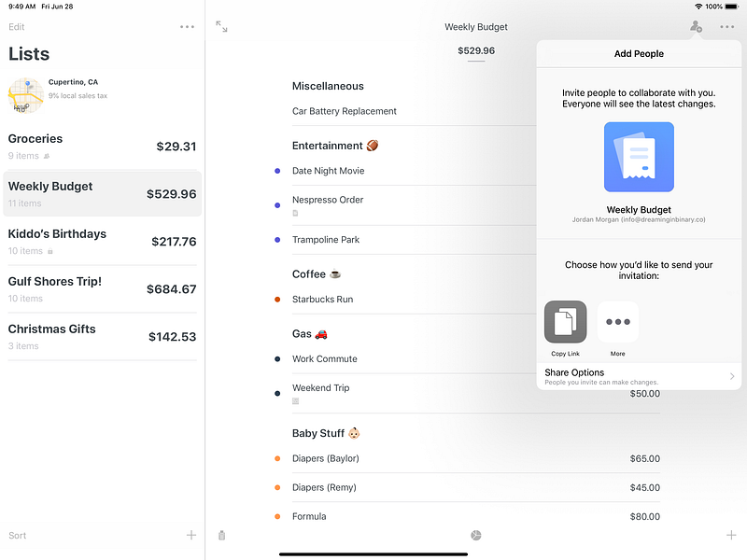Tap the Wi-Fi status icon
This screenshot has width=747, height=560.
pos(698,7)
